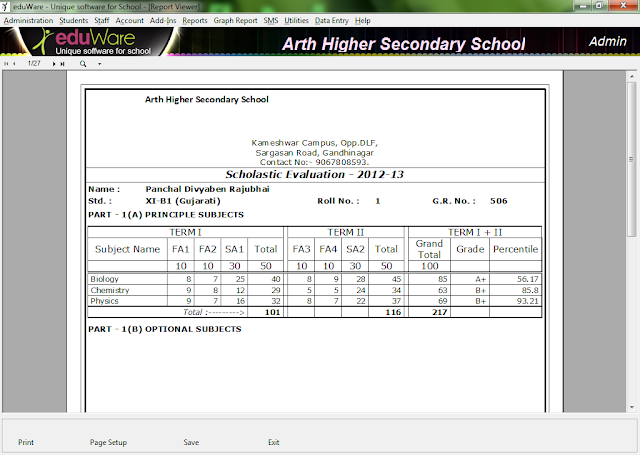
Task: Click the Save button
Action: [191, 442]
